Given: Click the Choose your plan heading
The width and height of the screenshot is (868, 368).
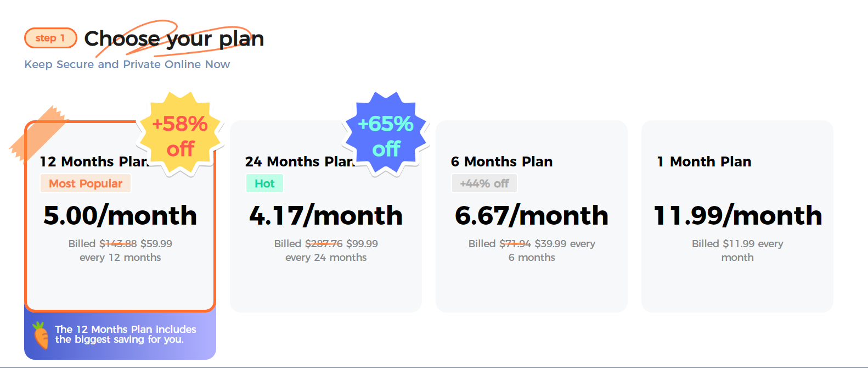Looking at the screenshot, I should [x=174, y=39].
